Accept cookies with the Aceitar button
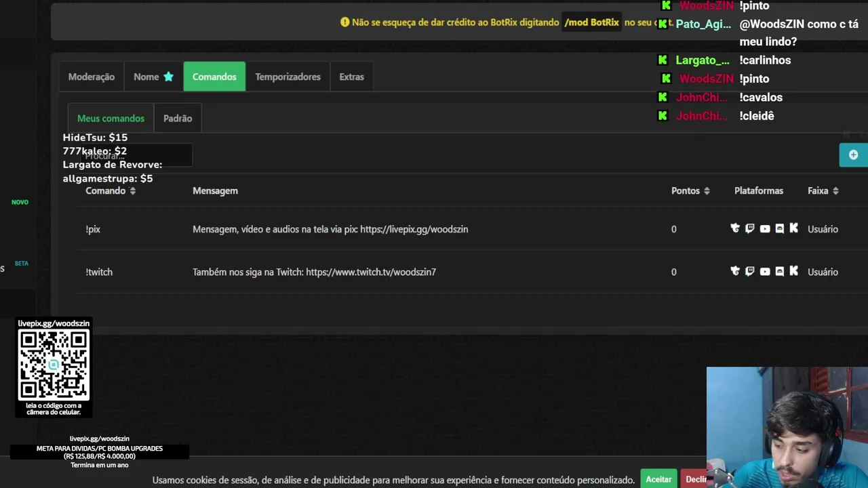 coord(658,479)
